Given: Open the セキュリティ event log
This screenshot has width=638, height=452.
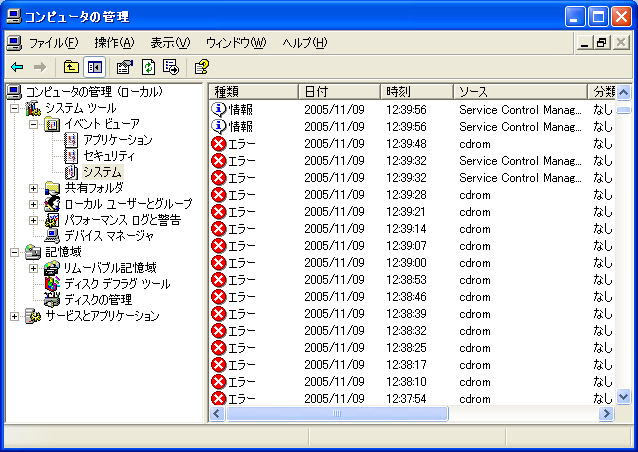Looking at the screenshot, I should [109, 156].
